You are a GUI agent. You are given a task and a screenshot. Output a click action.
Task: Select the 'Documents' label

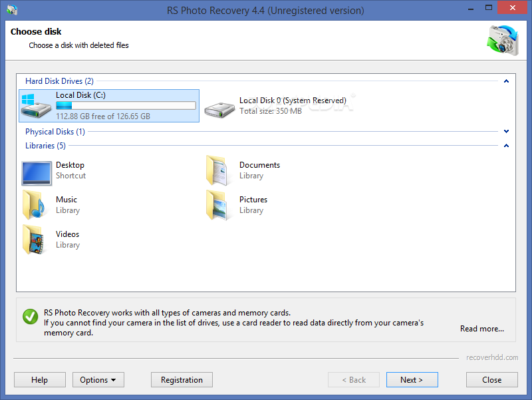(x=259, y=165)
